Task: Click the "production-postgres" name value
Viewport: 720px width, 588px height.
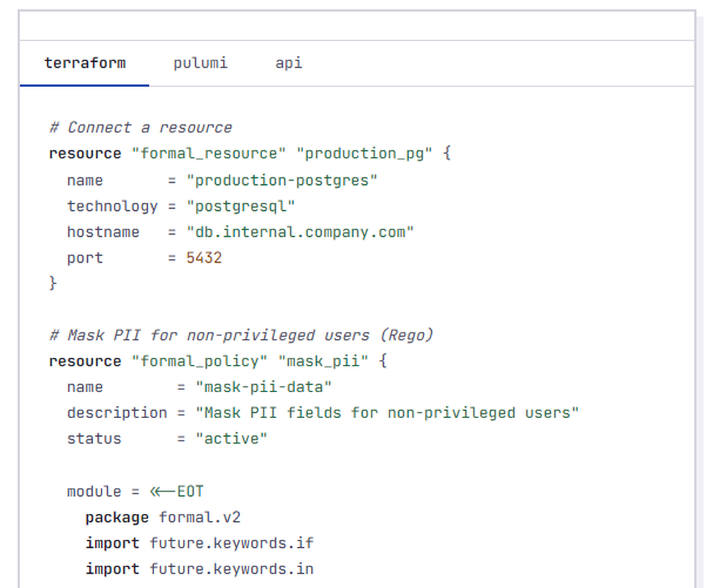Action: point(282,180)
